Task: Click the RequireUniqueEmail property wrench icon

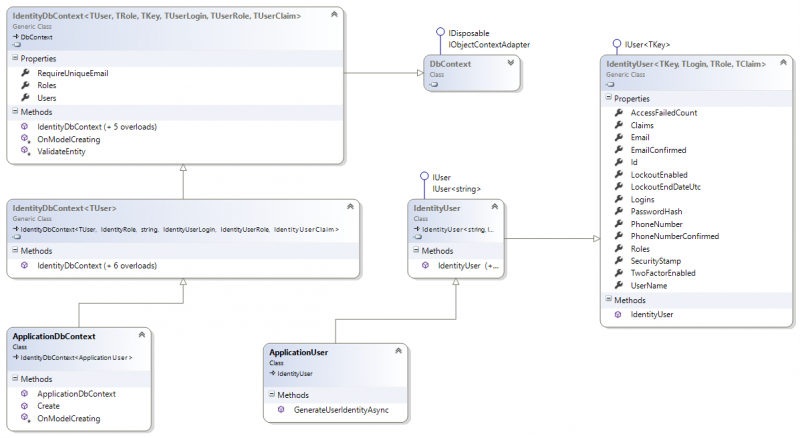Action: pos(25,73)
